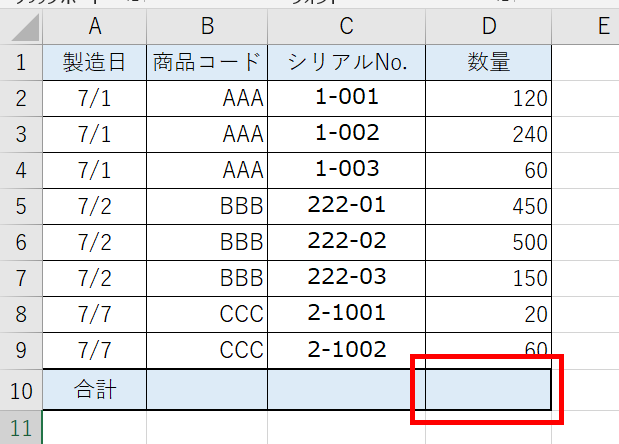Select the 2-1002 serial cell
The height and width of the screenshot is (444, 619).
click(x=347, y=350)
